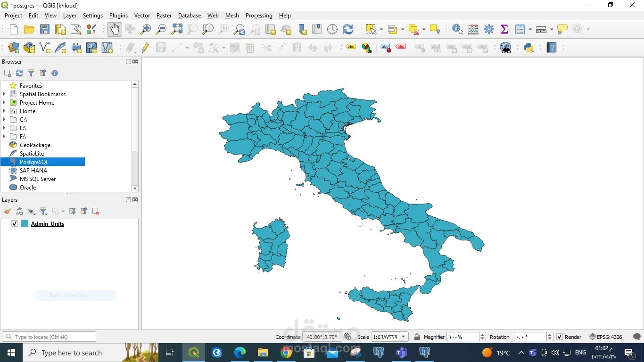644x362 pixels.
Task: Toggle visibility of the Admin_Units layer
Action: pos(15,223)
